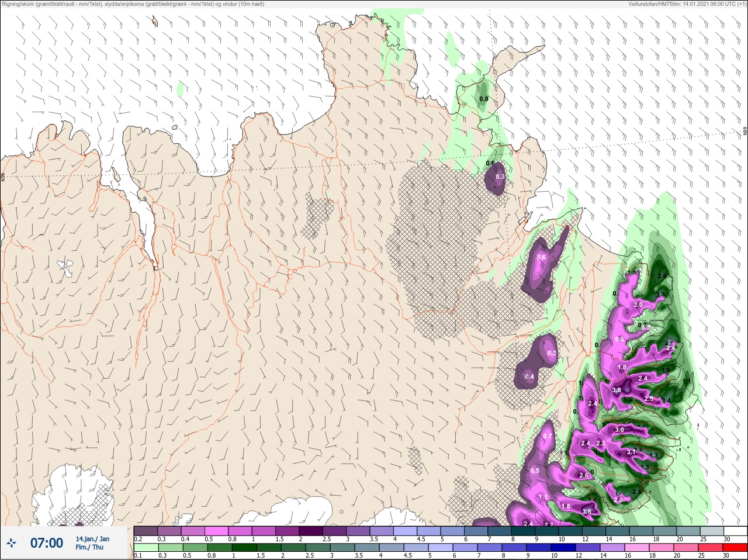Choose the dark teal upper legend swatch at 9
The height and width of the screenshot is (560, 748).
pyautogui.click(x=546, y=531)
